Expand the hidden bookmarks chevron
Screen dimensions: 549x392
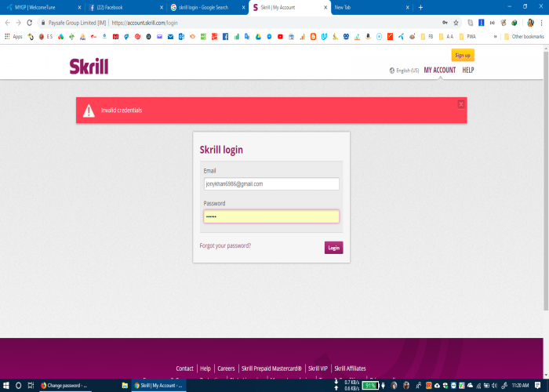point(495,36)
